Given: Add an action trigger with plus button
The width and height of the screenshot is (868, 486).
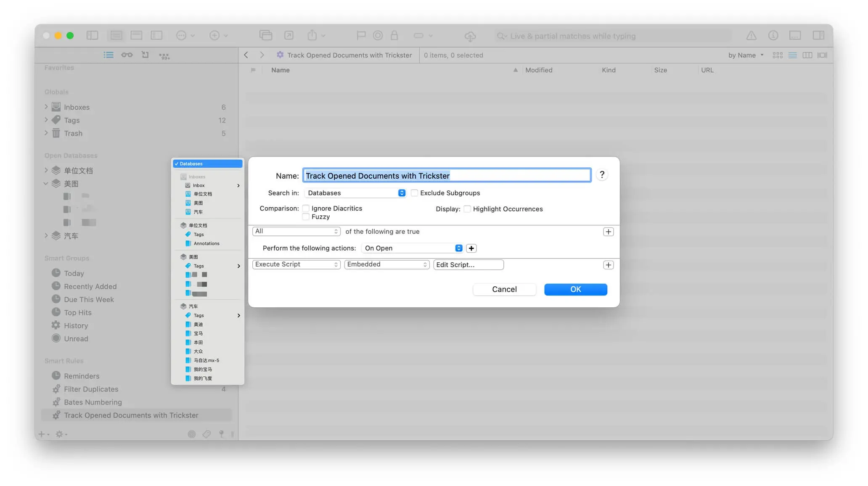Looking at the screenshot, I should tap(471, 248).
